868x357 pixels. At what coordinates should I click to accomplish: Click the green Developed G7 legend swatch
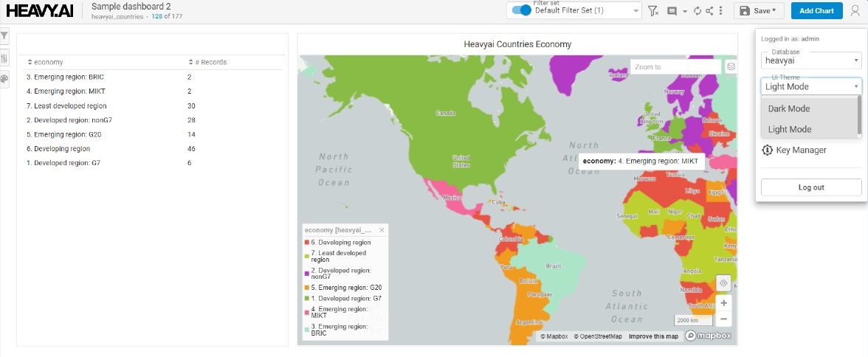tap(307, 298)
